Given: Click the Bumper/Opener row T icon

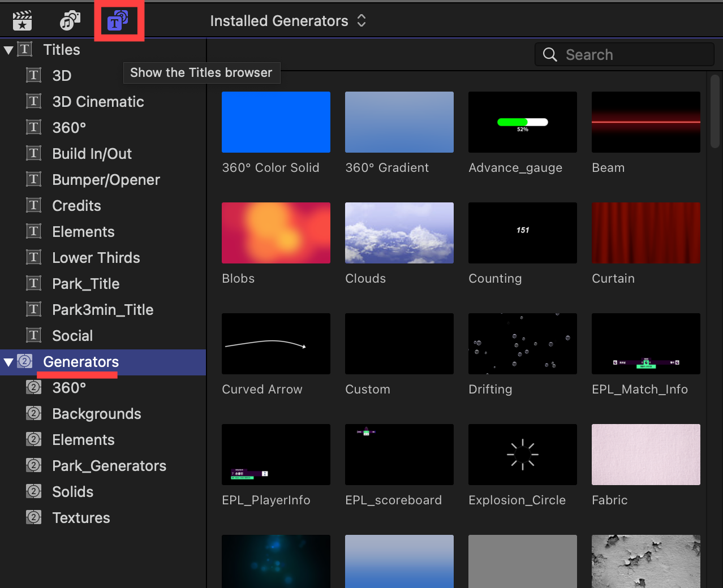Looking at the screenshot, I should [34, 179].
